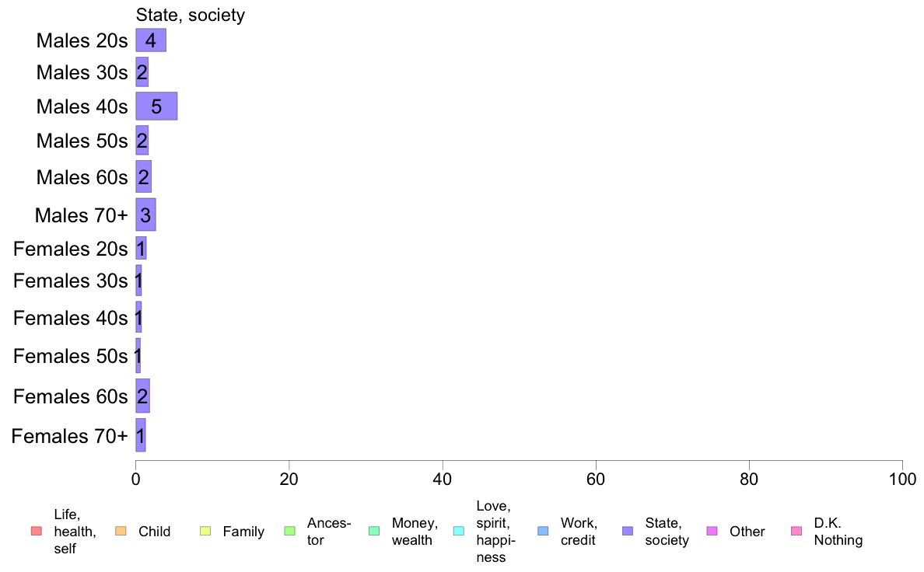
Task: Click the Females 20s row label
Action: [x=70, y=249]
